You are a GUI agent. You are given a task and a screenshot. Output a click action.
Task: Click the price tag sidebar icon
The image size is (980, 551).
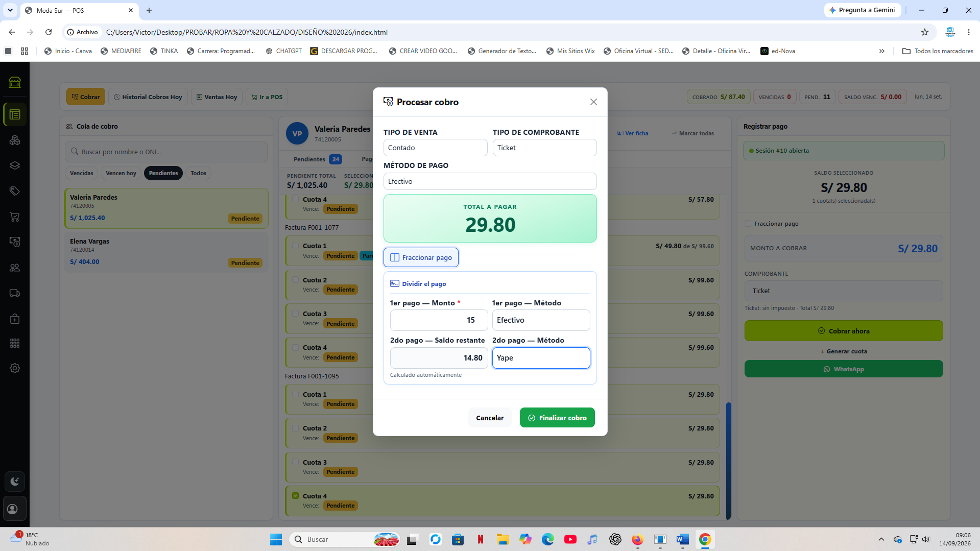pyautogui.click(x=15, y=191)
